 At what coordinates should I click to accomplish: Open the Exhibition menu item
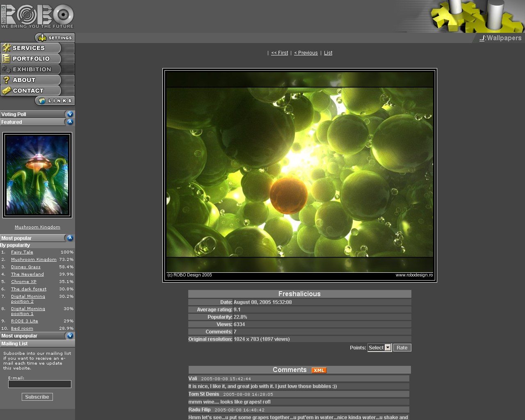tap(32, 69)
